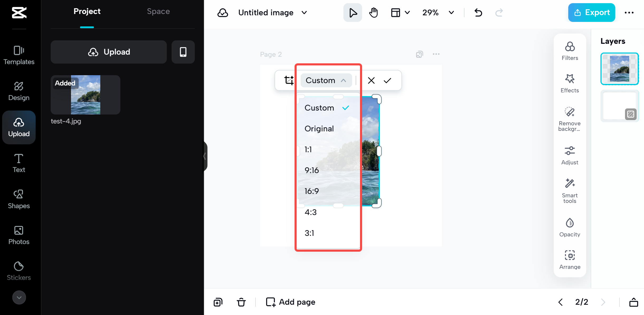Click the Export button
The image size is (644, 315).
point(591,12)
